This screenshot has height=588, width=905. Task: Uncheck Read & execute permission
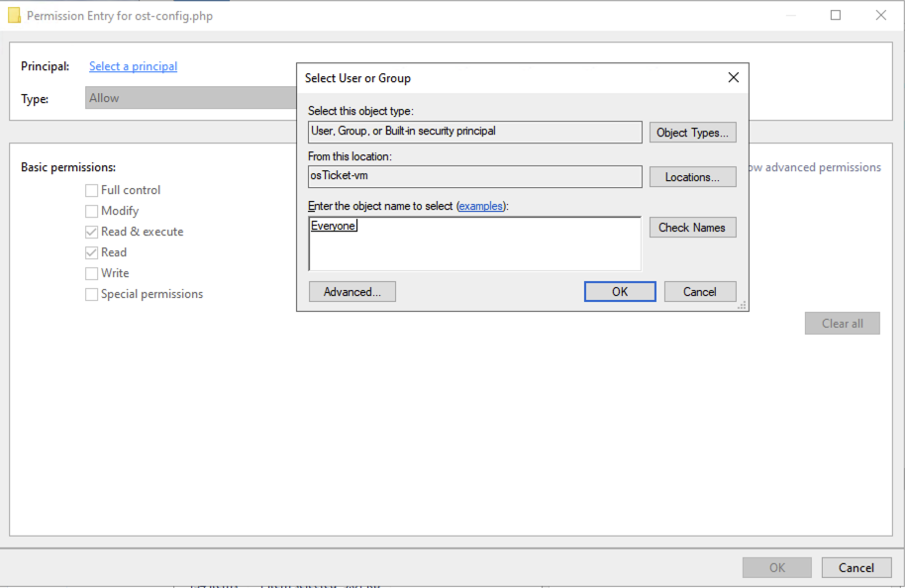click(91, 232)
